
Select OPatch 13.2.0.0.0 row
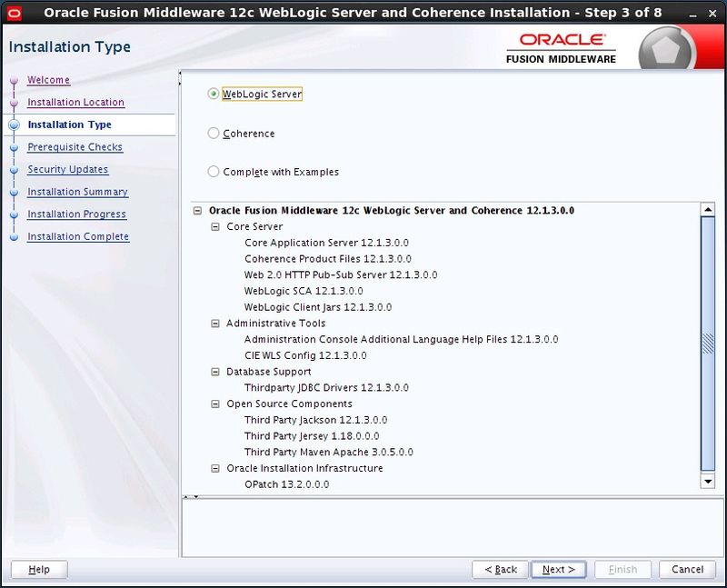(x=286, y=484)
